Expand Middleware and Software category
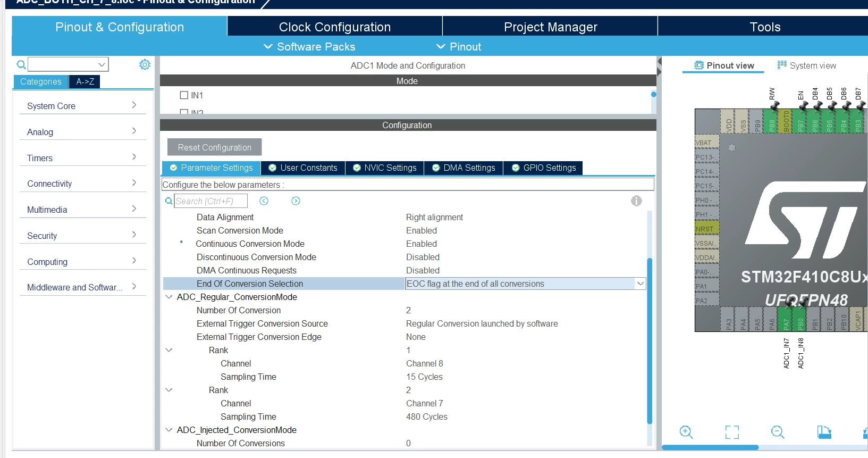The height and width of the screenshot is (458, 868). pos(82,287)
